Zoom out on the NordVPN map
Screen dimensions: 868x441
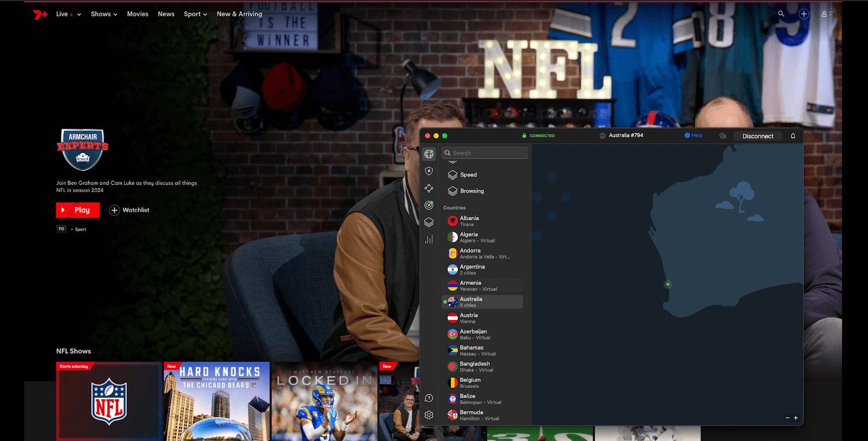[788, 418]
